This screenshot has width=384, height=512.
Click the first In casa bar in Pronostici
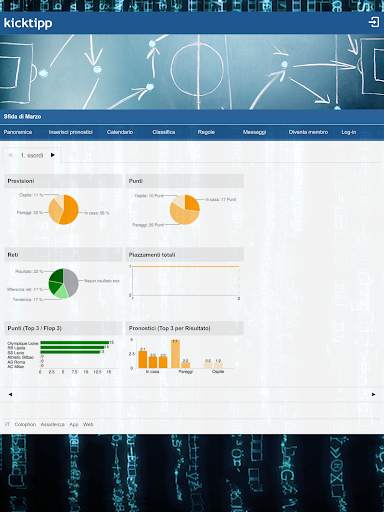tap(143, 359)
